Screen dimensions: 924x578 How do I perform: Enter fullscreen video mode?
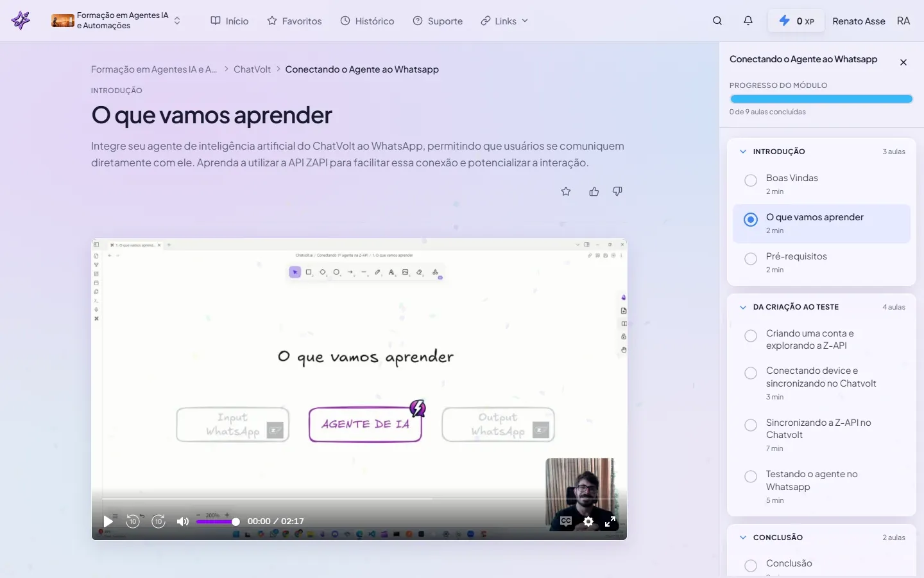pyautogui.click(x=610, y=521)
